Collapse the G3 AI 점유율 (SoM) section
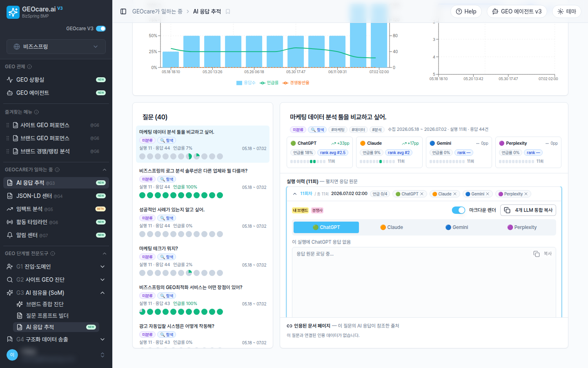The width and height of the screenshot is (588, 368). pos(102,293)
